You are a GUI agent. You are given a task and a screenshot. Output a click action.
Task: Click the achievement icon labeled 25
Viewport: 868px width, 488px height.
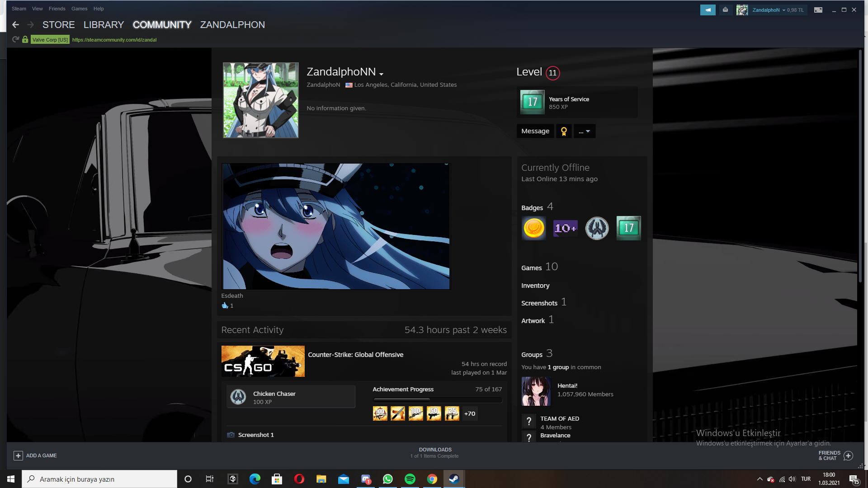point(452,413)
